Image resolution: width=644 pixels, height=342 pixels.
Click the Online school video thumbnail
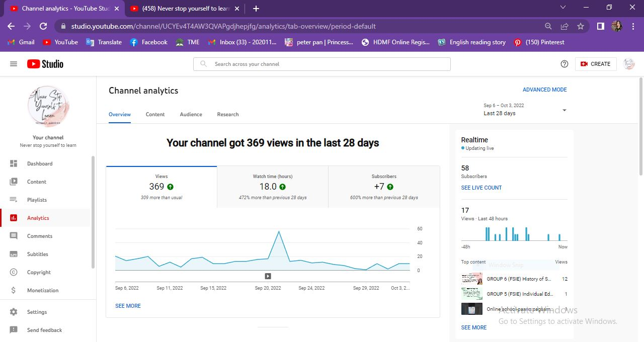click(472, 309)
